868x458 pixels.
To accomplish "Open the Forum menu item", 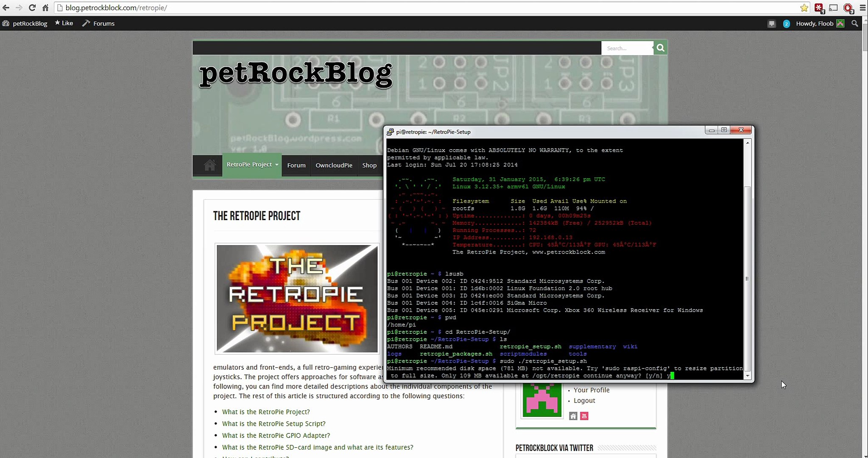I will [296, 165].
